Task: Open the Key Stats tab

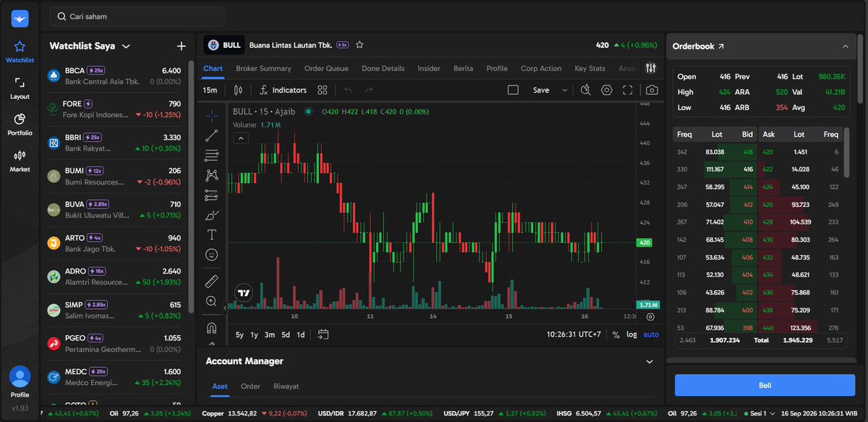Action: 590,68
